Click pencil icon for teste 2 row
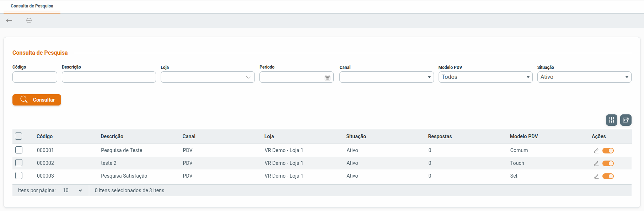 596,163
